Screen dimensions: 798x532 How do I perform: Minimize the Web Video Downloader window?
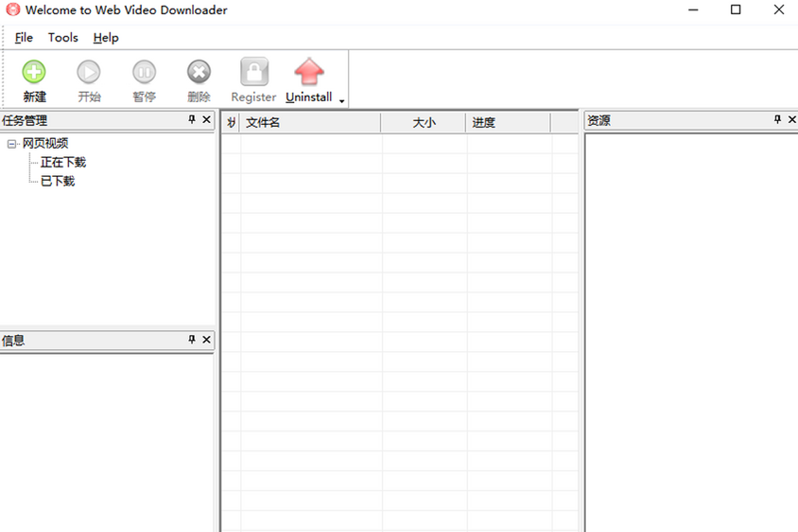pos(694,10)
